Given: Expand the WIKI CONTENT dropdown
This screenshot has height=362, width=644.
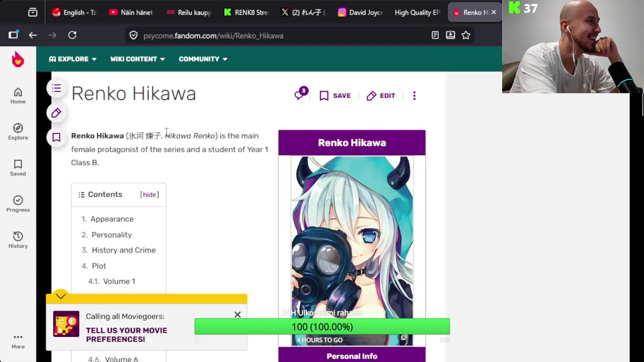Looking at the screenshot, I should click(137, 59).
